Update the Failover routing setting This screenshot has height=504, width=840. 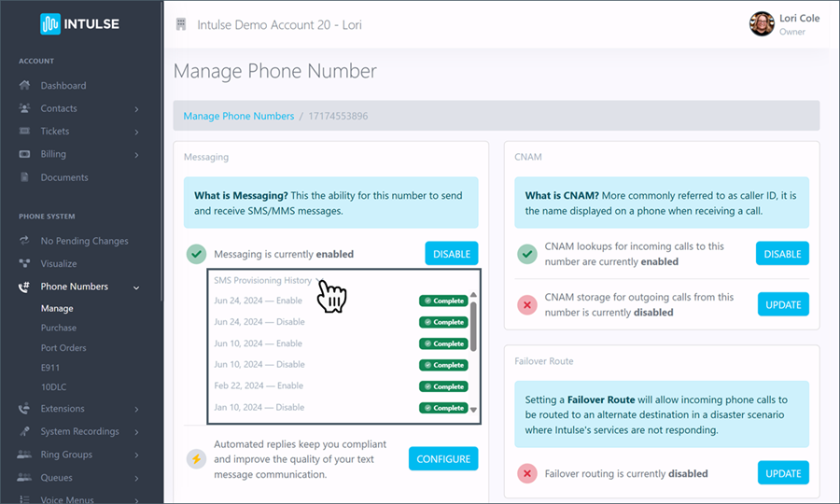click(x=783, y=473)
